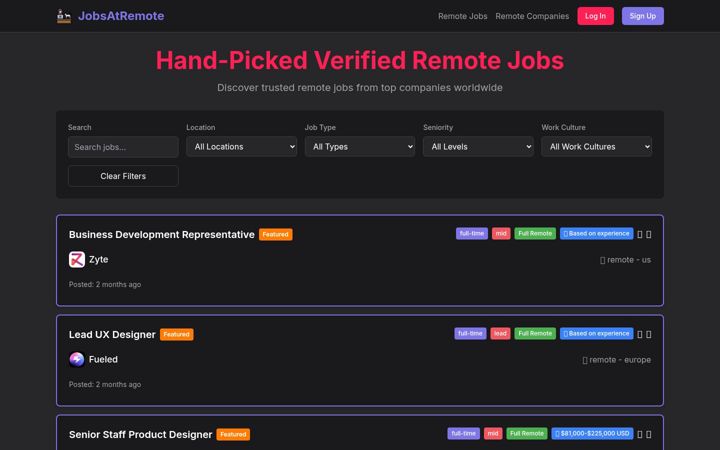Open the Job Type dropdown
Image resolution: width=720 pixels, height=450 pixels.
(x=360, y=146)
